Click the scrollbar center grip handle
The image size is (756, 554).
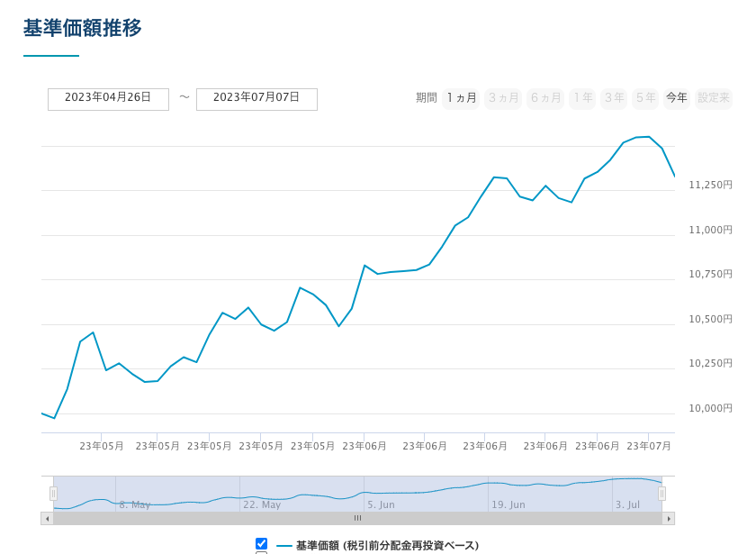357,518
